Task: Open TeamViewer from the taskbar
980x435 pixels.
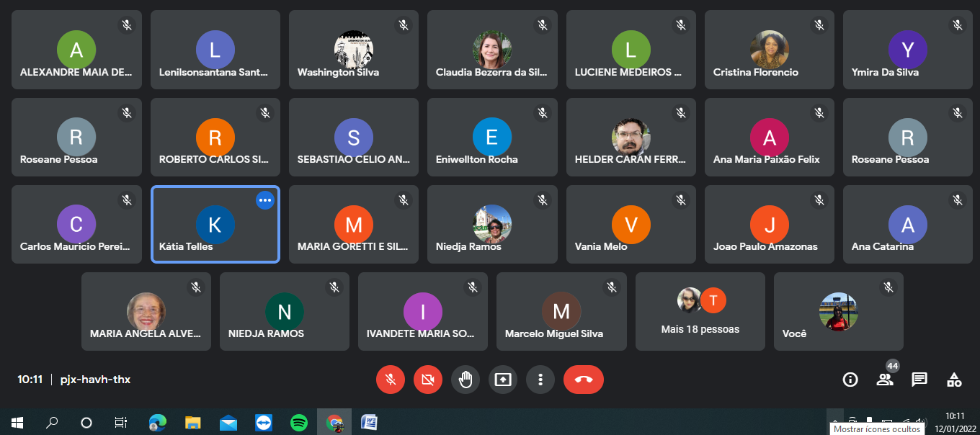Action: pyautogui.click(x=264, y=422)
